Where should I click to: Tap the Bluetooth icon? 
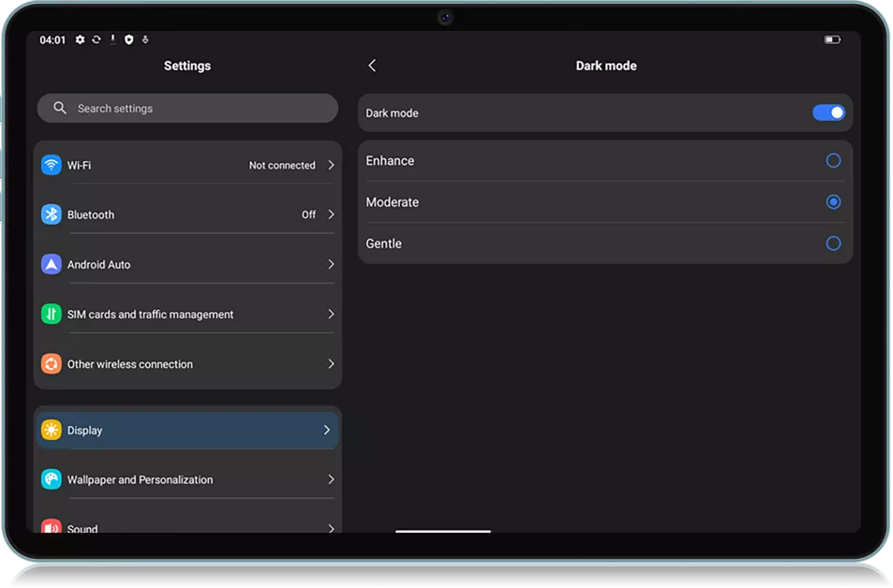point(52,214)
